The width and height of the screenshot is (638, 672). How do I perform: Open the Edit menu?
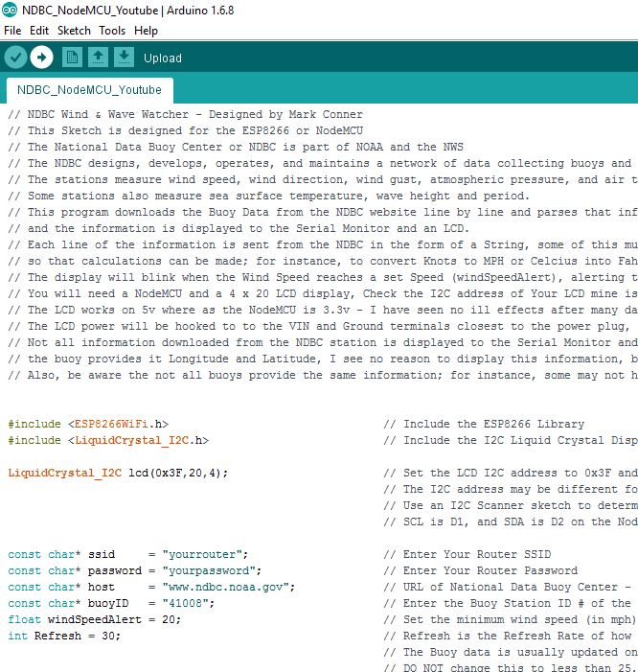(39, 31)
